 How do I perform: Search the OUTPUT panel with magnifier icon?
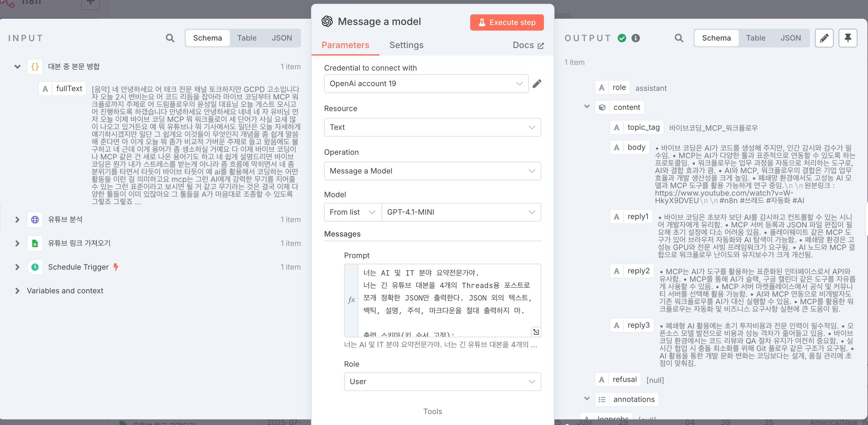point(679,38)
